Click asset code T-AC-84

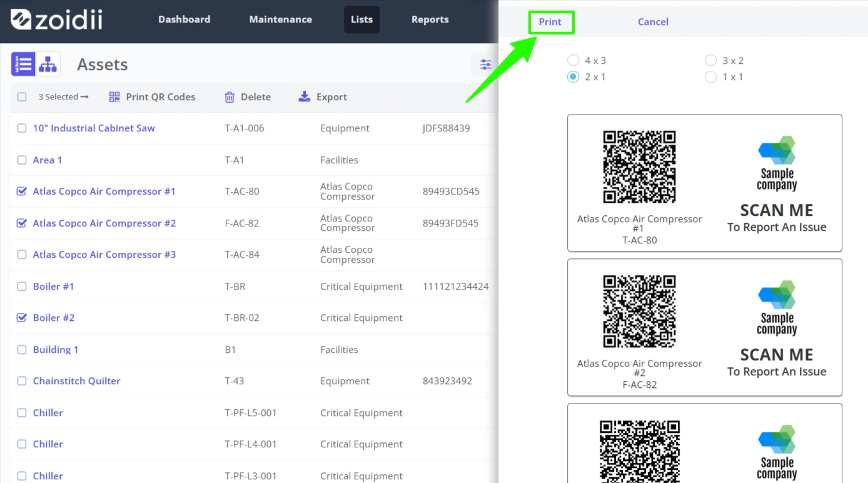point(242,255)
